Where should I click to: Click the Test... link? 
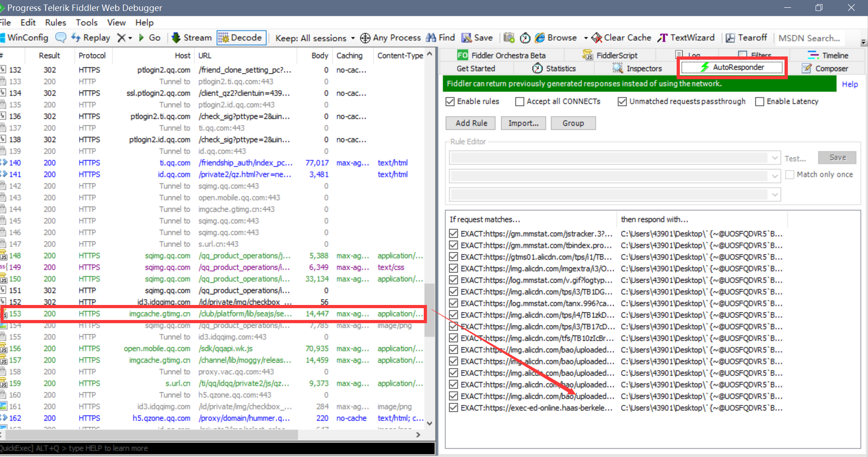click(x=795, y=158)
